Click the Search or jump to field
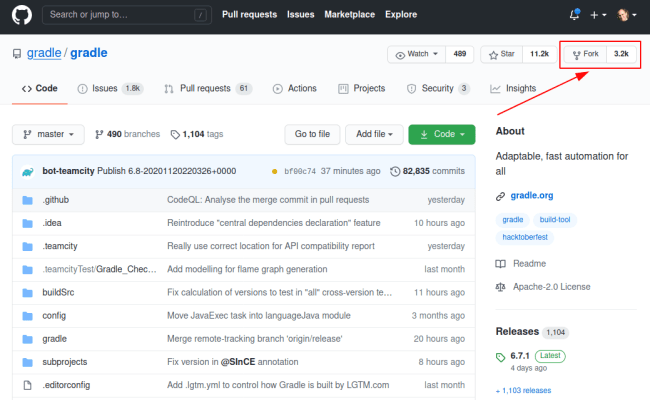The image size is (650, 400). [x=127, y=15]
